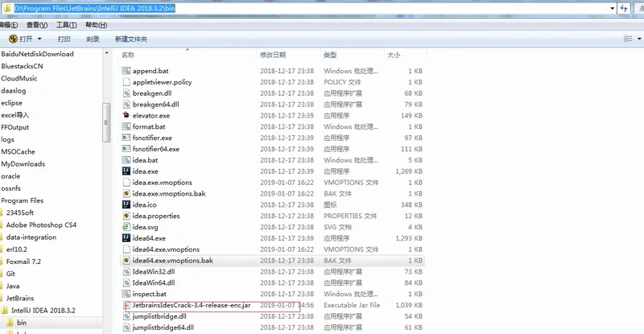
Task: Open the 工具(T) menu
Action: [x=67, y=25]
